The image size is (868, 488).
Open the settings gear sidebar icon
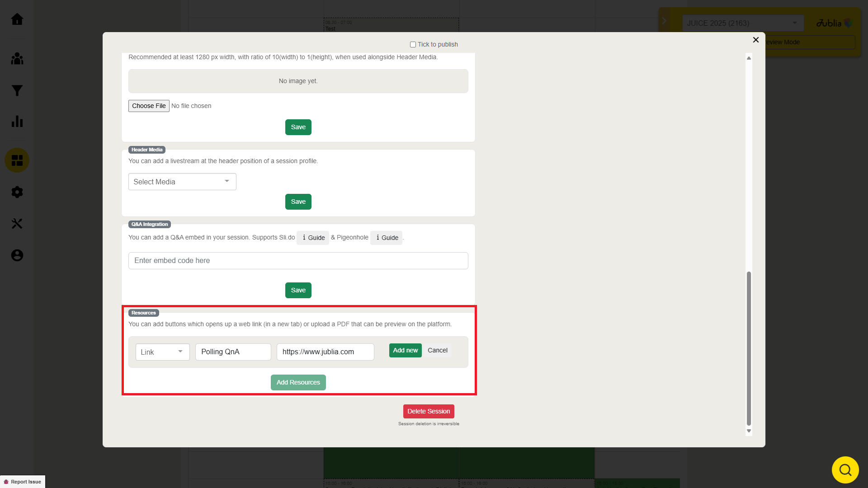17,192
